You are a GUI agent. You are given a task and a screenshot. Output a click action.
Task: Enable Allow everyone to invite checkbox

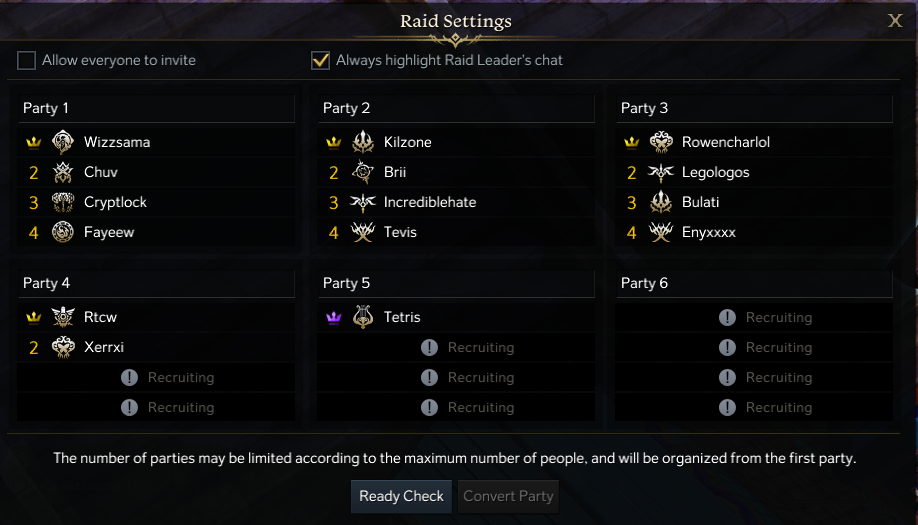point(26,60)
